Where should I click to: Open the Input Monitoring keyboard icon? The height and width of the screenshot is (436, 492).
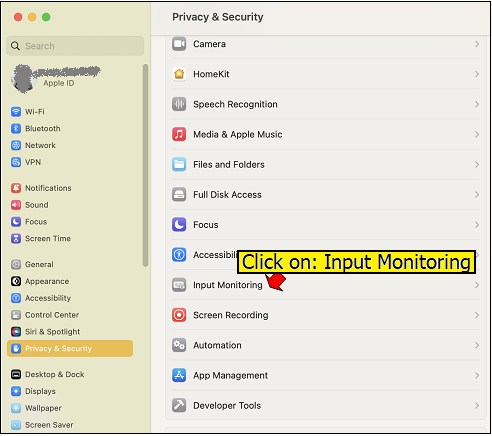(179, 285)
